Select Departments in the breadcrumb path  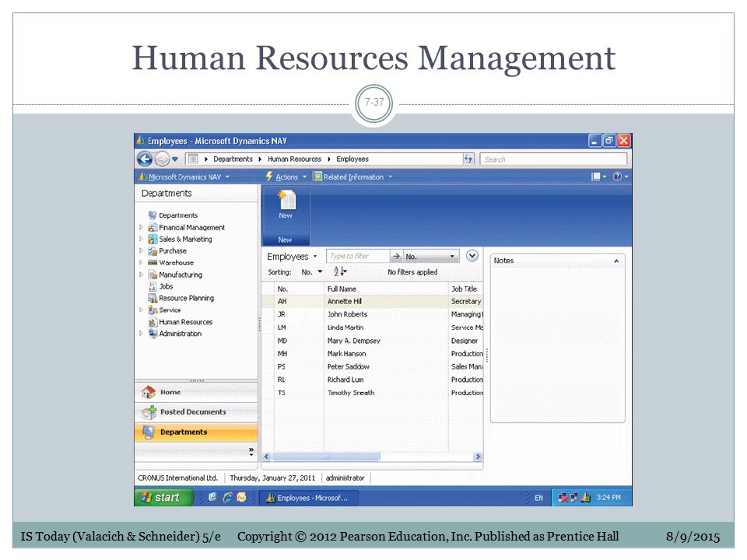[x=233, y=159]
